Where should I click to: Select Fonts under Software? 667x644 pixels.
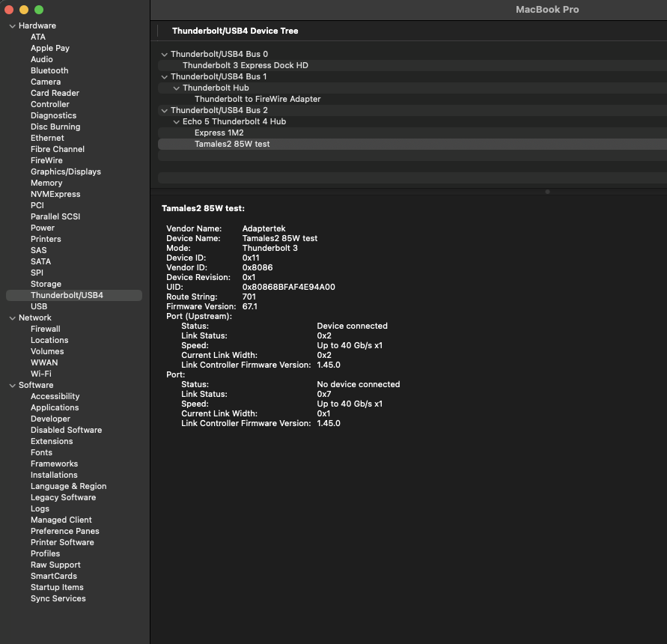pyautogui.click(x=41, y=452)
